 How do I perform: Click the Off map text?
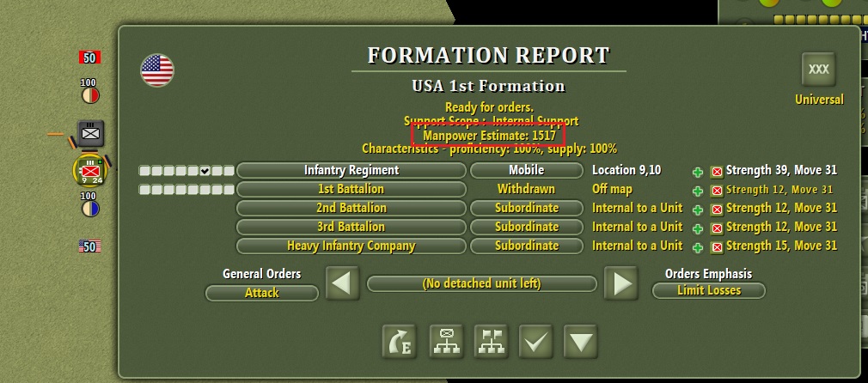pos(612,189)
